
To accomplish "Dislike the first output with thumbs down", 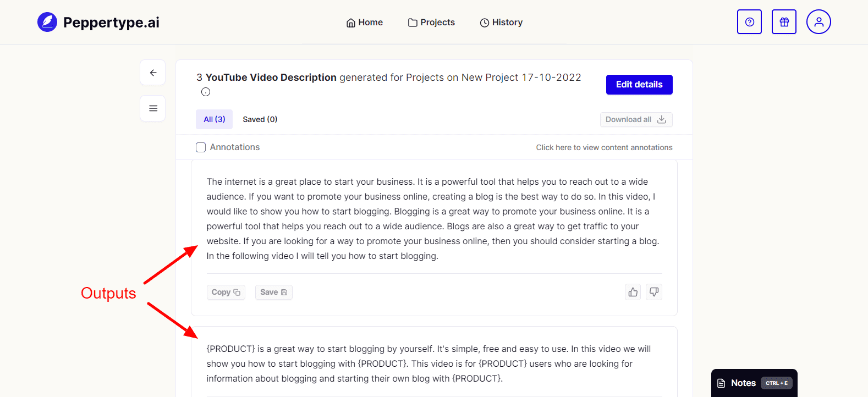I will pos(654,292).
